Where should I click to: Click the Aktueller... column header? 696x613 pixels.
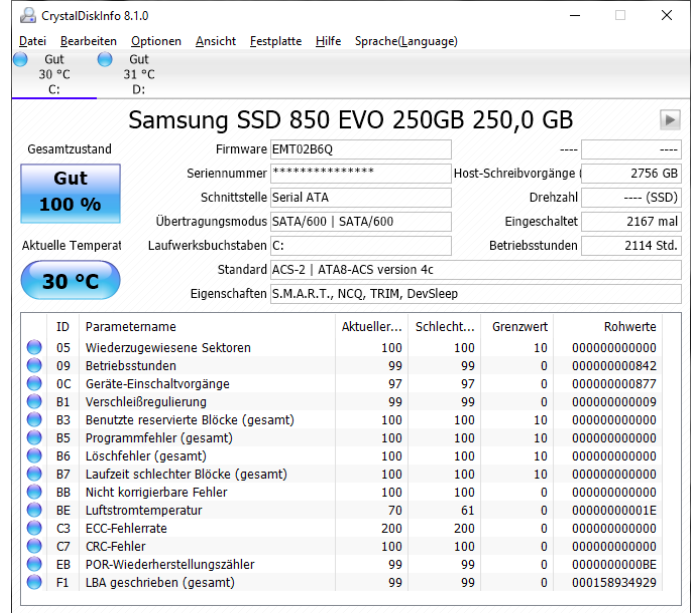pyautogui.click(x=372, y=327)
